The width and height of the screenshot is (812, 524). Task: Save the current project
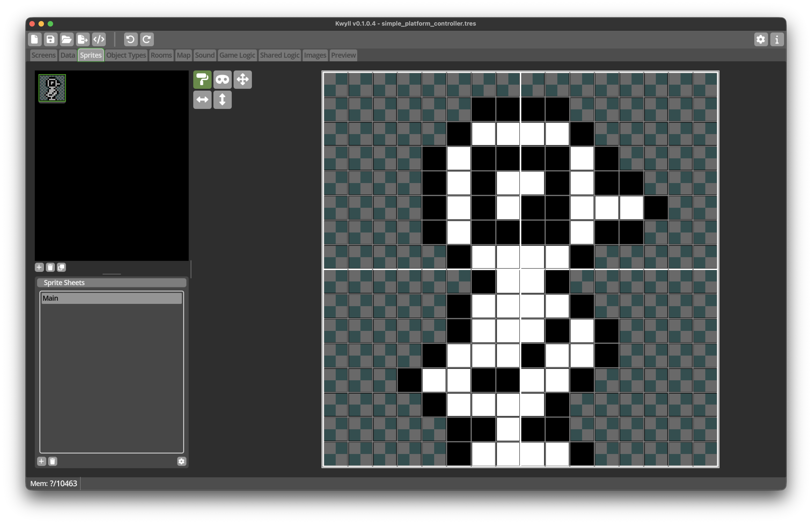pos(51,39)
